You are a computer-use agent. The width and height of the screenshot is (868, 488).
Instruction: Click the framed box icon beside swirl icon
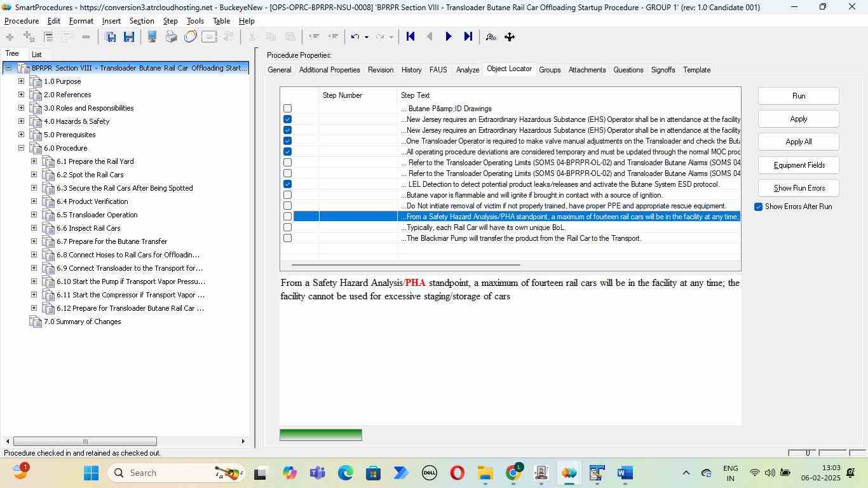pyautogui.click(x=209, y=37)
